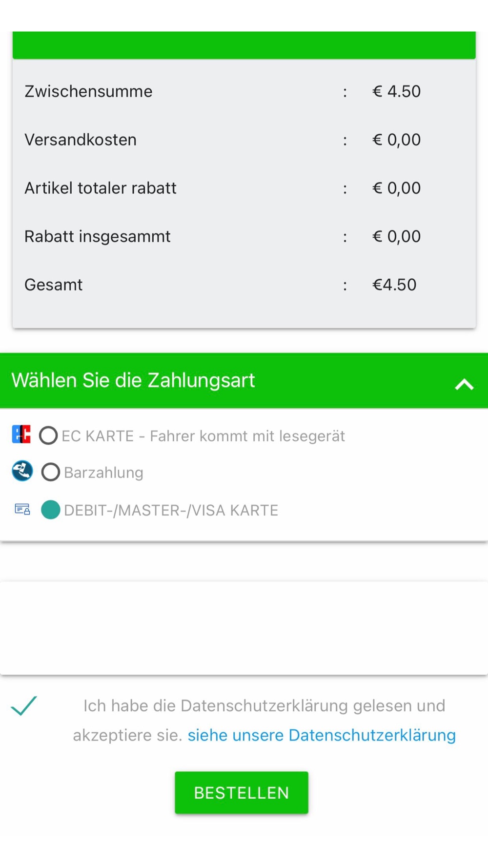The width and height of the screenshot is (488, 868).
Task: Choose the Barzahlung radio button
Action: click(51, 472)
